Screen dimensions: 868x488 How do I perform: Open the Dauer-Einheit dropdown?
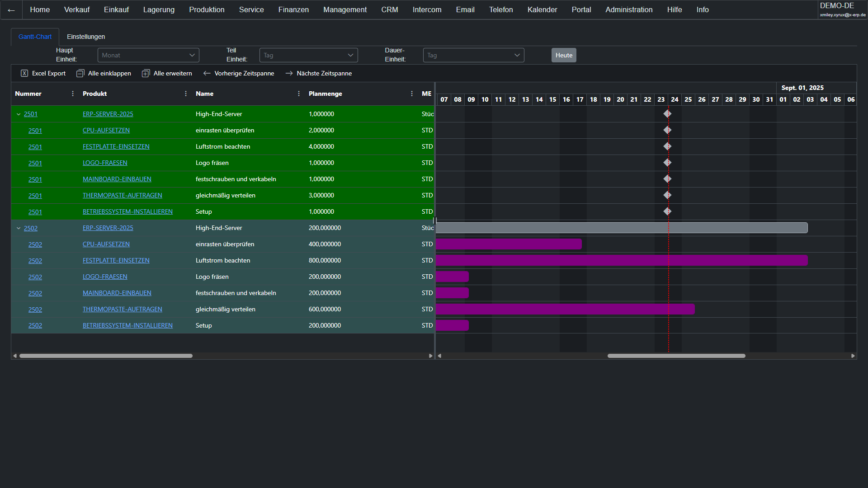[473, 55]
